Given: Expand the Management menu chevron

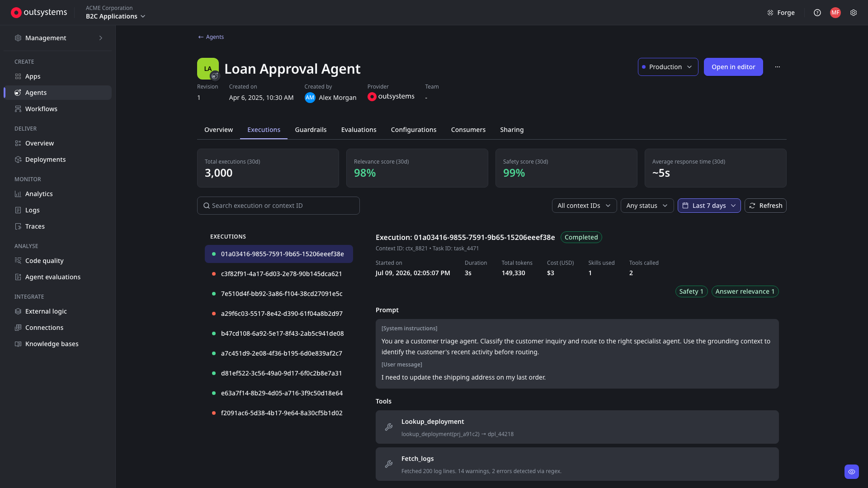Looking at the screenshot, I should point(101,38).
